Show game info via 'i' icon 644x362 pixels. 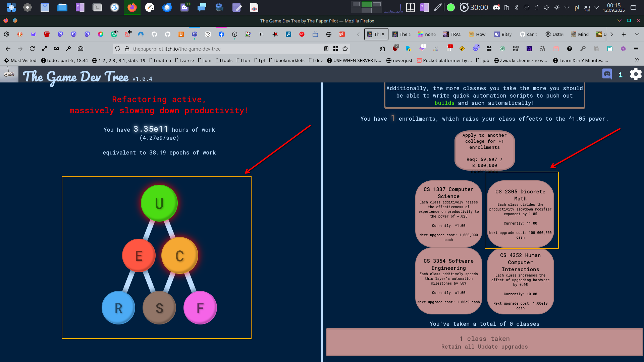pyautogui.click(x=621, y=74)
